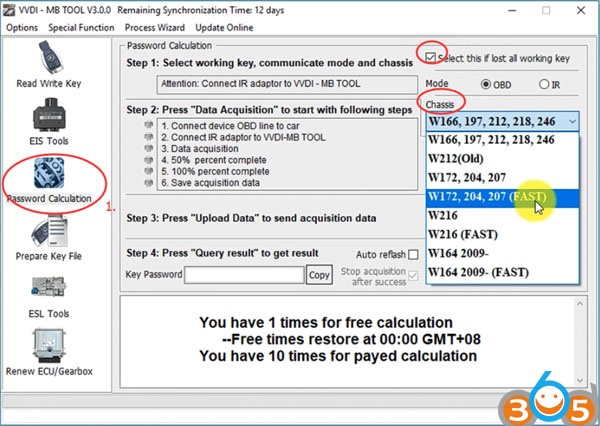Open the Prepare Key File tool
The width and height of the screenshot is (600, 426).
click(49, 238)
